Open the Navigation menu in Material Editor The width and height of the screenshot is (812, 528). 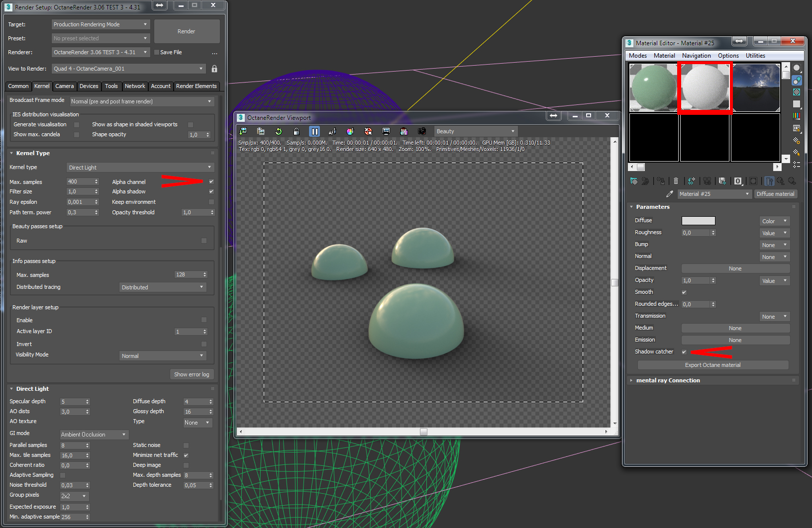(x=697, y=56)
